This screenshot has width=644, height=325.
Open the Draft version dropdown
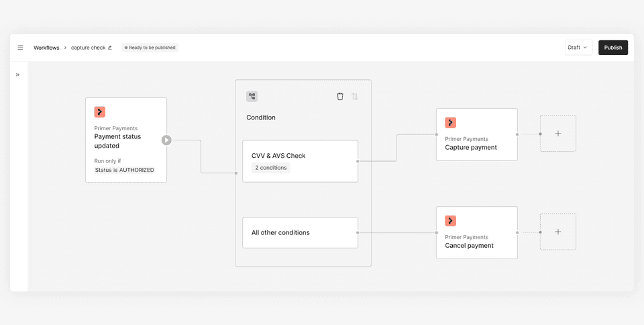[x=578, y=48]
